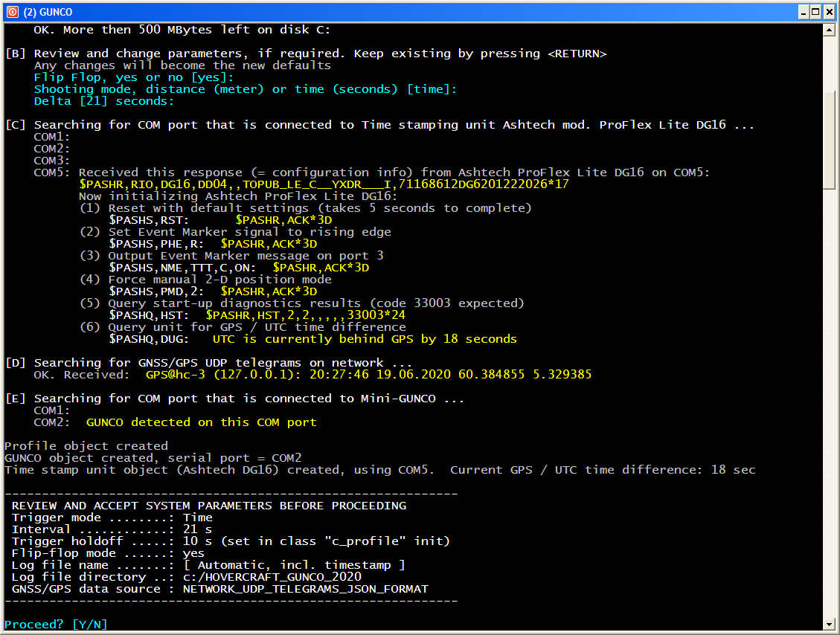Click the Interval value '21 s'
This screenshot has height=635, width=840.
[198, 529]
